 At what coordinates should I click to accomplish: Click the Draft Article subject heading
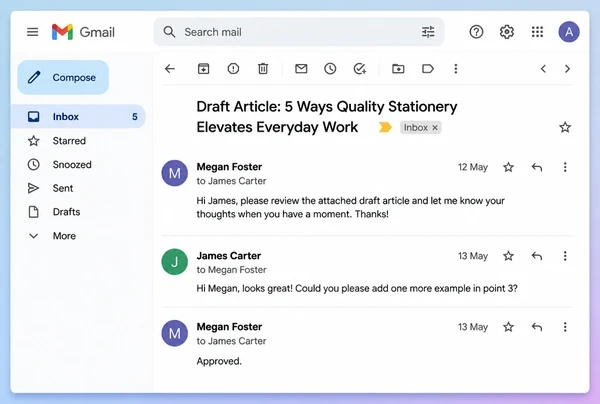pyautogui.click(x=326, y=117)
